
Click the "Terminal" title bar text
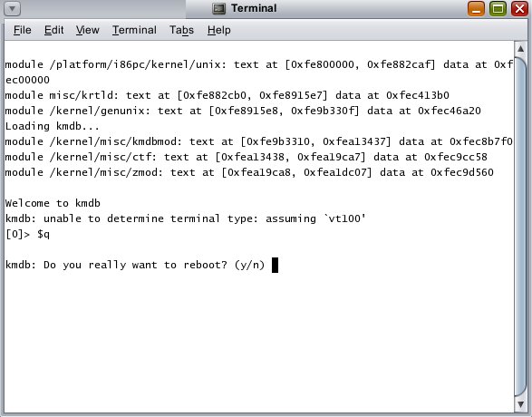(x=254, y=8)
